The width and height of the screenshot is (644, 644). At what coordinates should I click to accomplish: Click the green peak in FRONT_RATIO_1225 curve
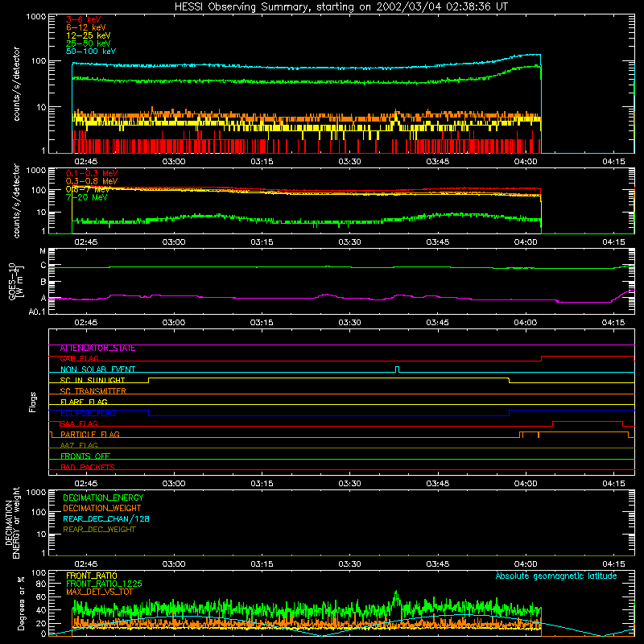tap(396, 593)
